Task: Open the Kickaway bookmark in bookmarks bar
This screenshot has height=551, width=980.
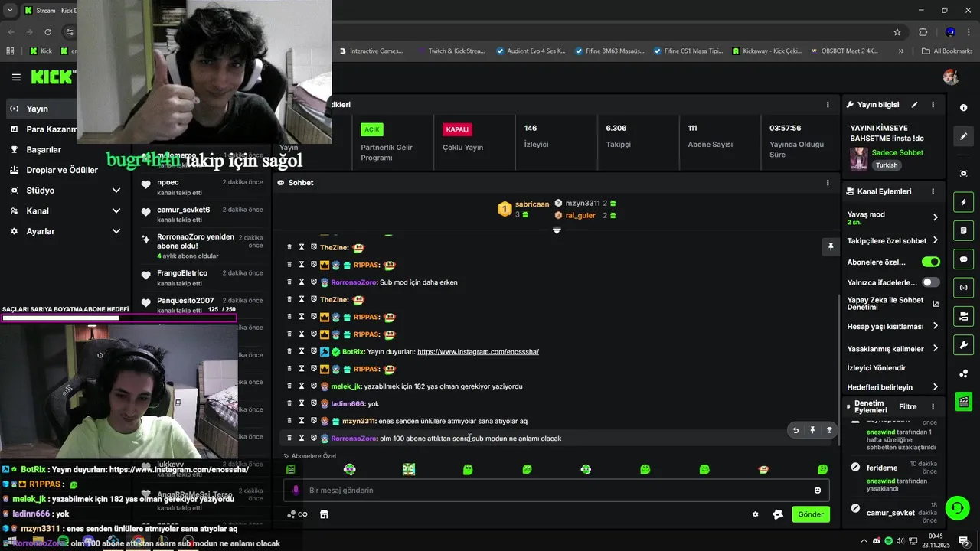Action: pos(767,51)
